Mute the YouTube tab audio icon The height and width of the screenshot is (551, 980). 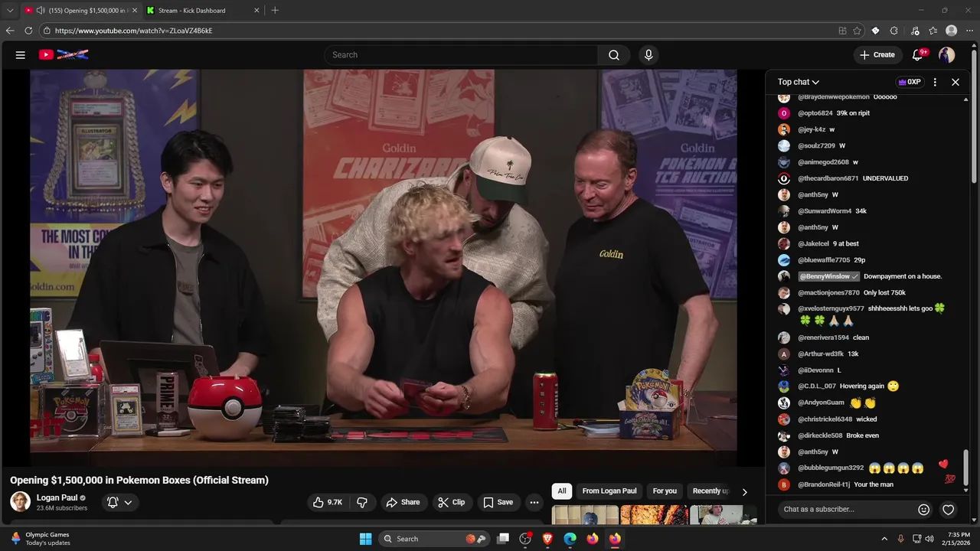pyautogui.click(x=40, y=11)
